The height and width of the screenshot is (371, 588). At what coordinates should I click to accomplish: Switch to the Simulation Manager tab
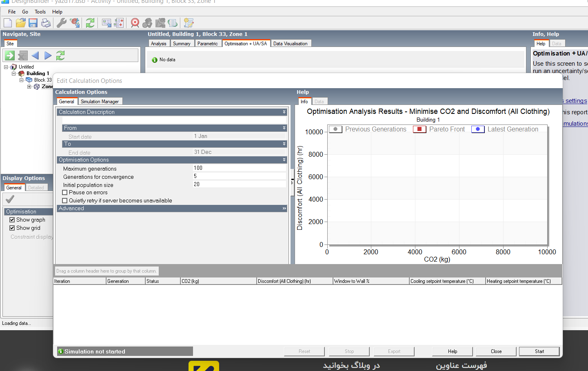(x=100, y=102)
